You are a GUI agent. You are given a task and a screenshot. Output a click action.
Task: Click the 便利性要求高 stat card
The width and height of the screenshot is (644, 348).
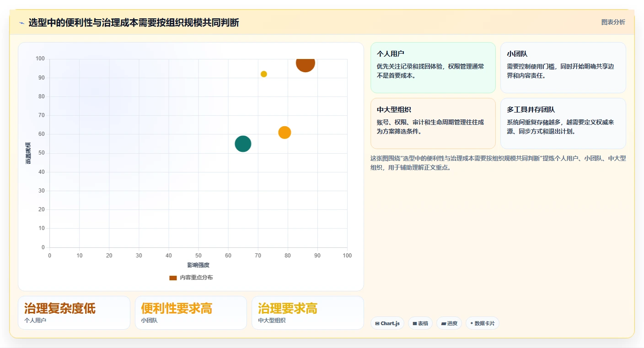tap(191, 313)
